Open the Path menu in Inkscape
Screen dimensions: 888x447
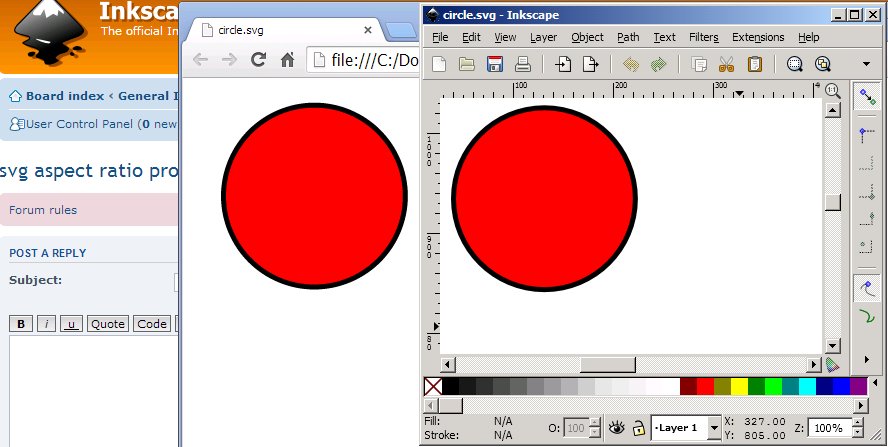628,37
